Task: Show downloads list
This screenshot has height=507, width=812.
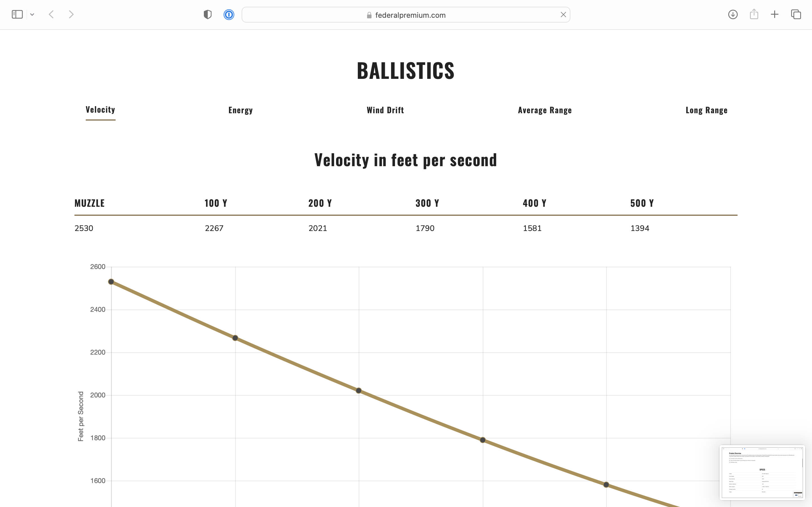Action: click(733, 14)
